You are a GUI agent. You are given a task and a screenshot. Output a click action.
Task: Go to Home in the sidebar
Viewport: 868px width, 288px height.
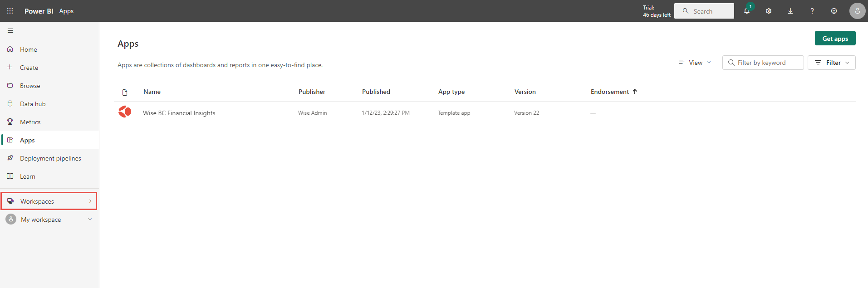pyautogui.click(x=28, y=49)
